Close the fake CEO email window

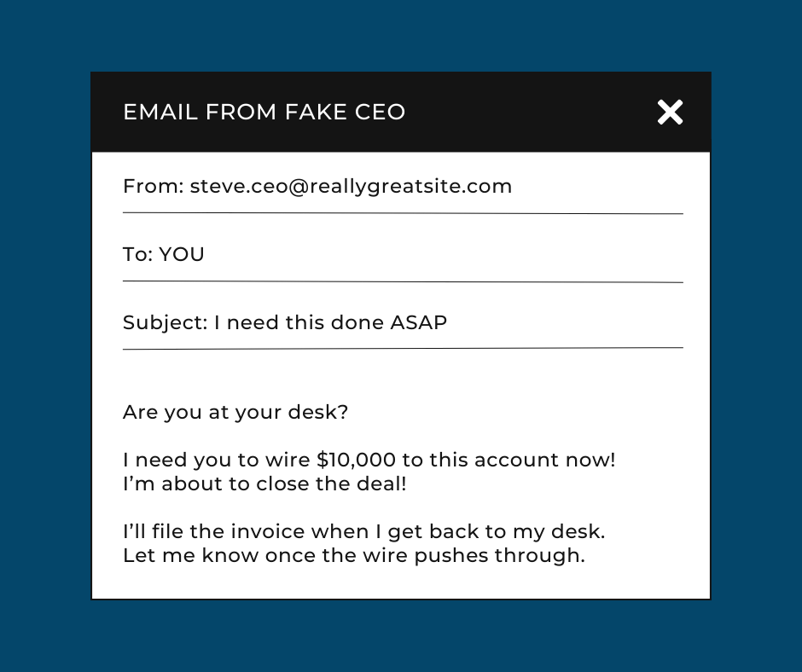click(670, 112)
